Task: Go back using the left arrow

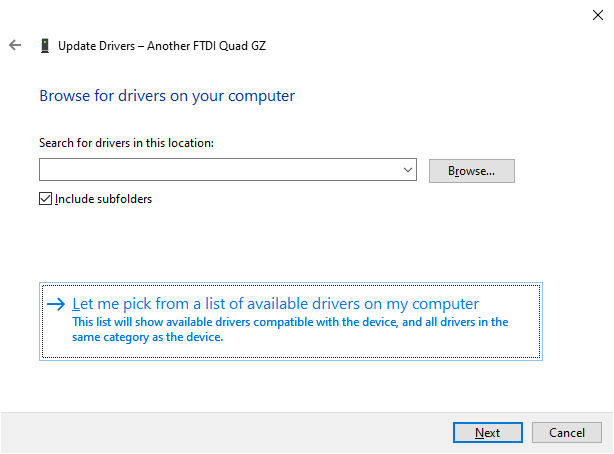Action: (x=15, y=45)
